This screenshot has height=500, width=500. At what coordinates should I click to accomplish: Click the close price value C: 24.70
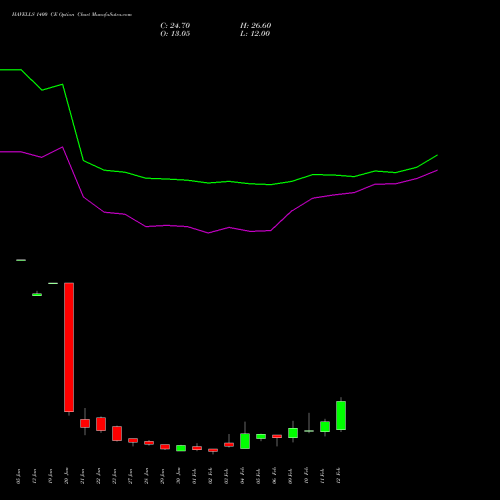point(175,26)
